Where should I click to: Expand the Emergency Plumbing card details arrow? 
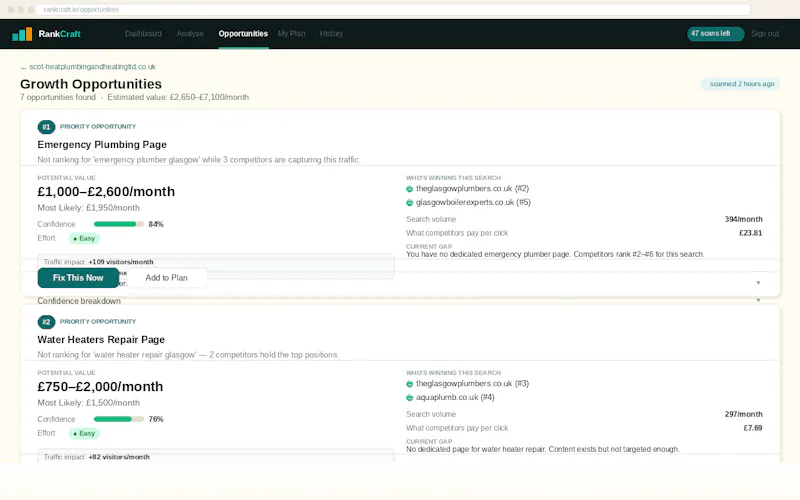point(758,283)
